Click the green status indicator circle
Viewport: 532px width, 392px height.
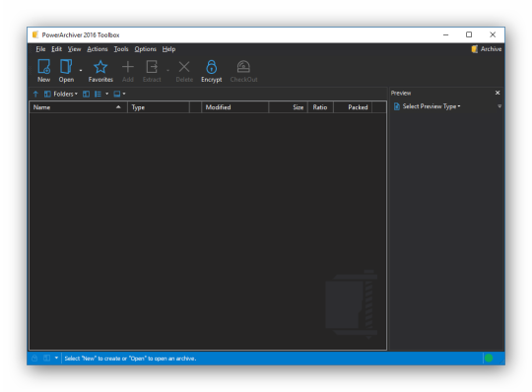[x=489, y=359]
